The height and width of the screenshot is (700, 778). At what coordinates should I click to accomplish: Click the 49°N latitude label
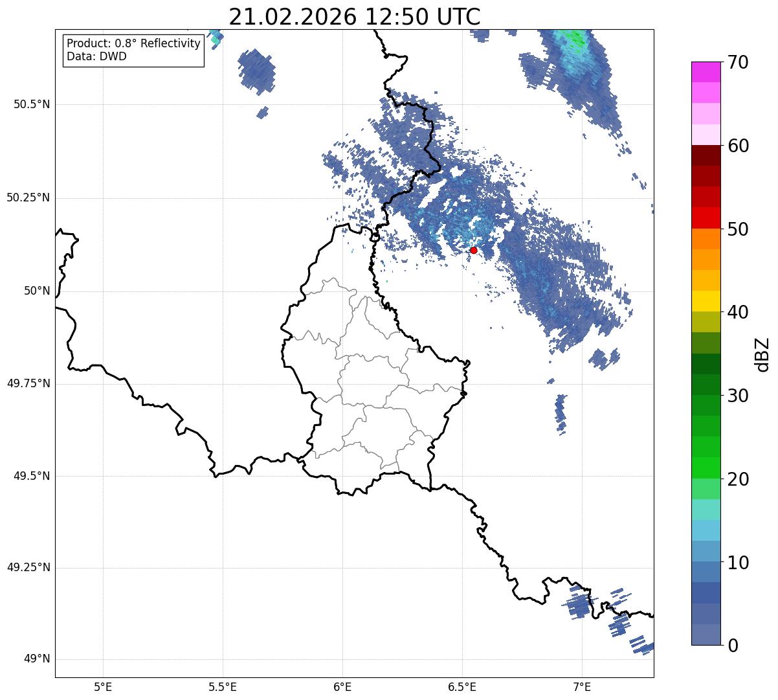pos(36,659)
